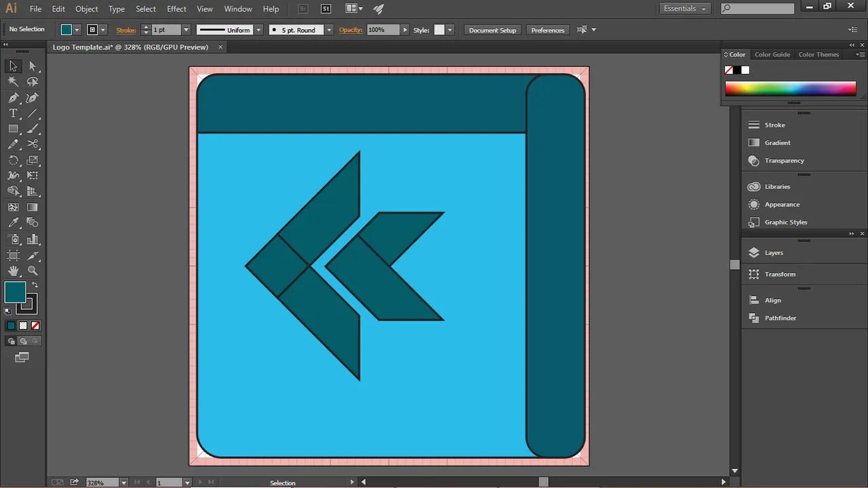Viewport: 868px width, 488px height.
Task: Select the Scale tool
Action: [x=33, y=160]
